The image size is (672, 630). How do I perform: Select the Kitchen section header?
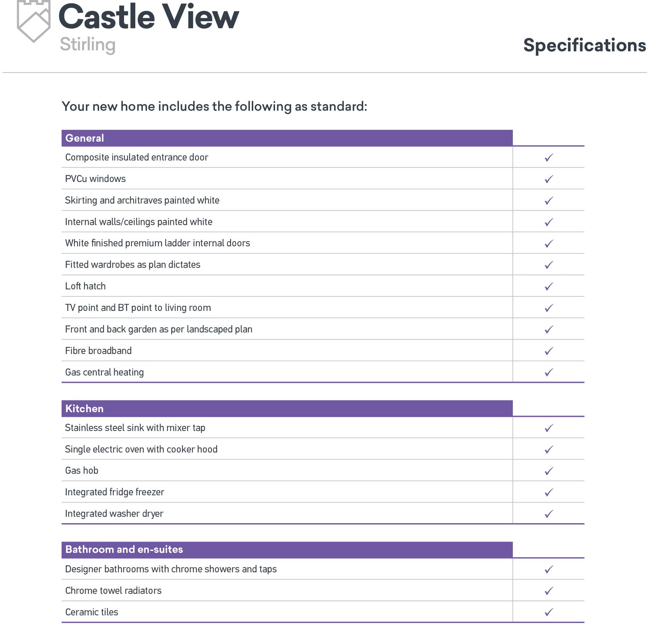tap(84, 408)
